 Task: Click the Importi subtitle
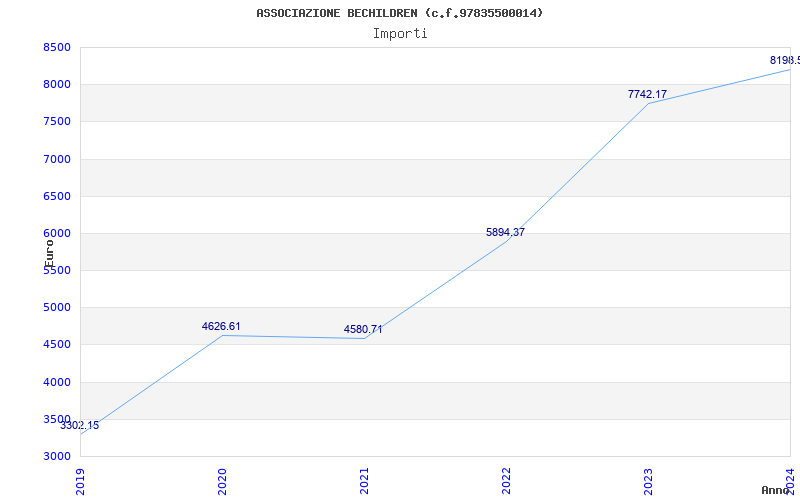click(x=400, y=34)
